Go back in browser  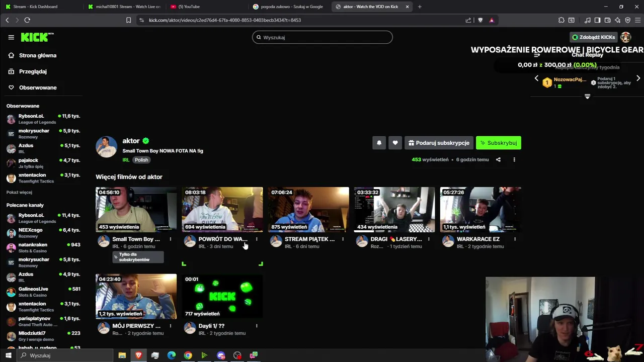click(x=7, y=20)
